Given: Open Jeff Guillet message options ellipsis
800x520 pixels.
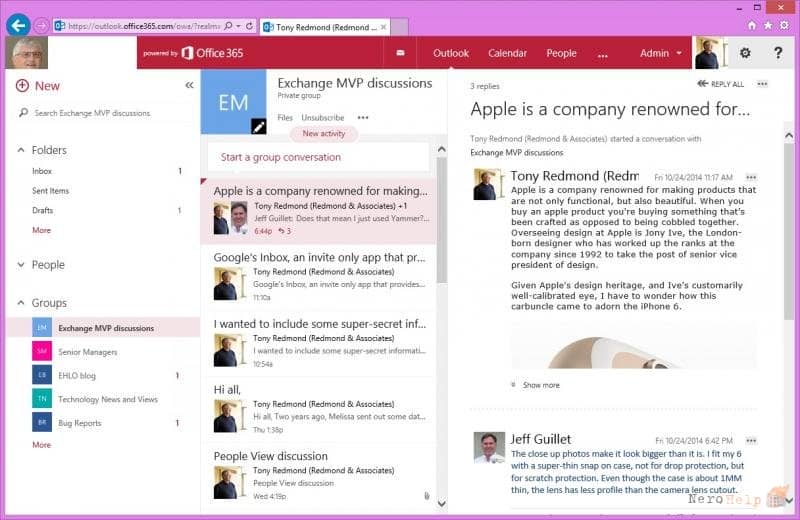Looking at the screenshot, I should pyautogui.click(x=751, y=440).
